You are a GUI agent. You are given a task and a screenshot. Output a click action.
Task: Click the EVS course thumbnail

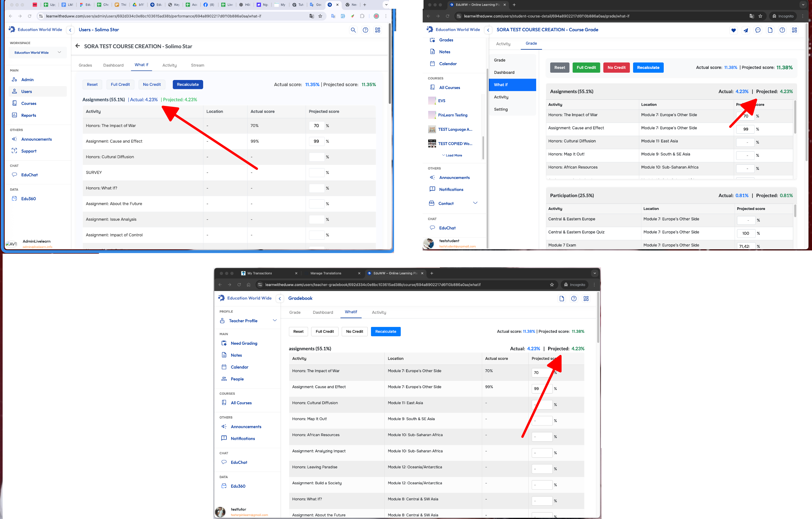pyautogui.click(x=432, y=100)
